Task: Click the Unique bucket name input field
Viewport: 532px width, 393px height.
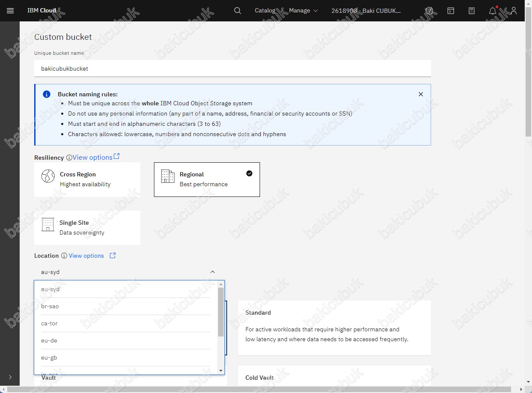Action: coord(233,68)
